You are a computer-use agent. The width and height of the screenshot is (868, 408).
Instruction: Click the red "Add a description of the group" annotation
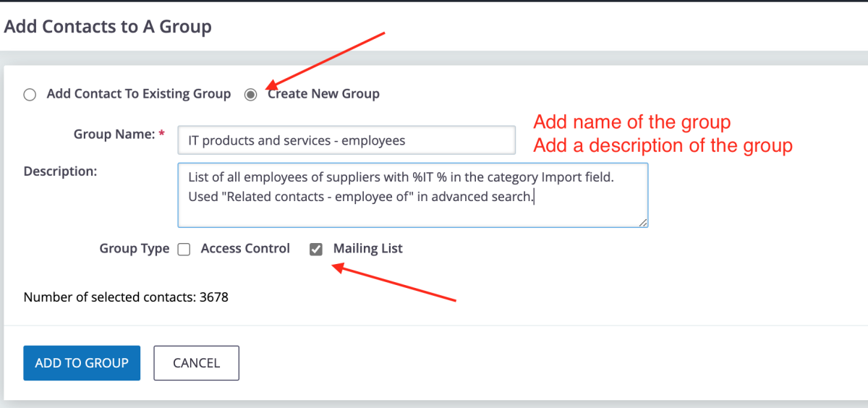[x=663, y=145]
